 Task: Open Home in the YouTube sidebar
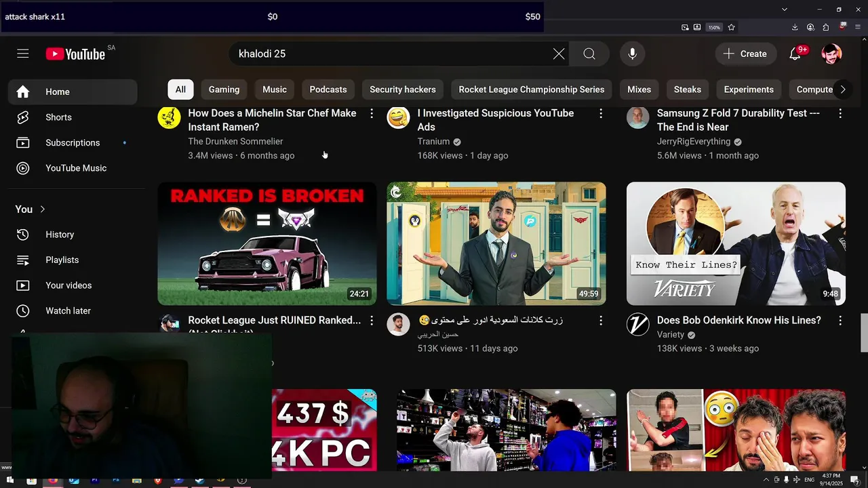(x=73, y=91)
